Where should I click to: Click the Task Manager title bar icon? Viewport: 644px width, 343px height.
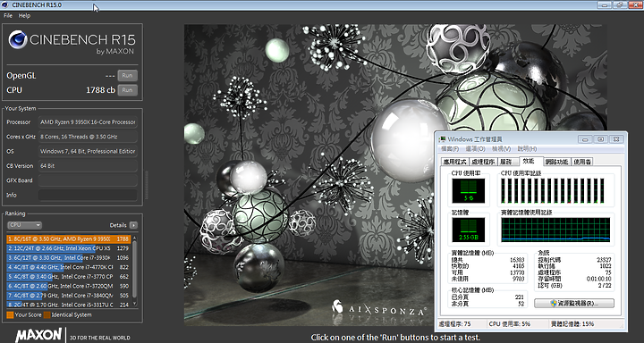[443, 139]
